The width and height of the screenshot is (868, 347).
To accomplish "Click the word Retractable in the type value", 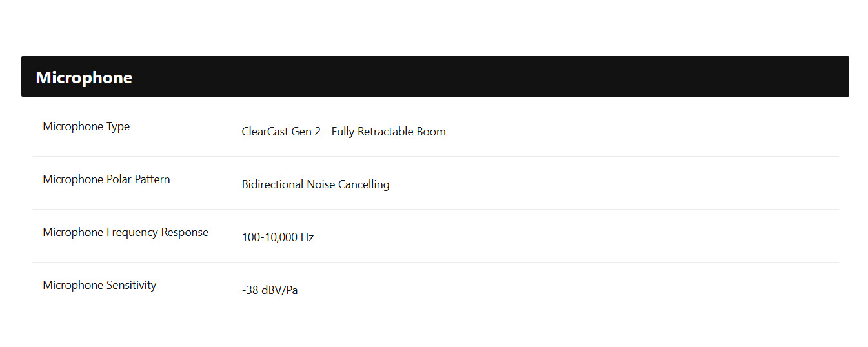I will [x=387, y=132].
